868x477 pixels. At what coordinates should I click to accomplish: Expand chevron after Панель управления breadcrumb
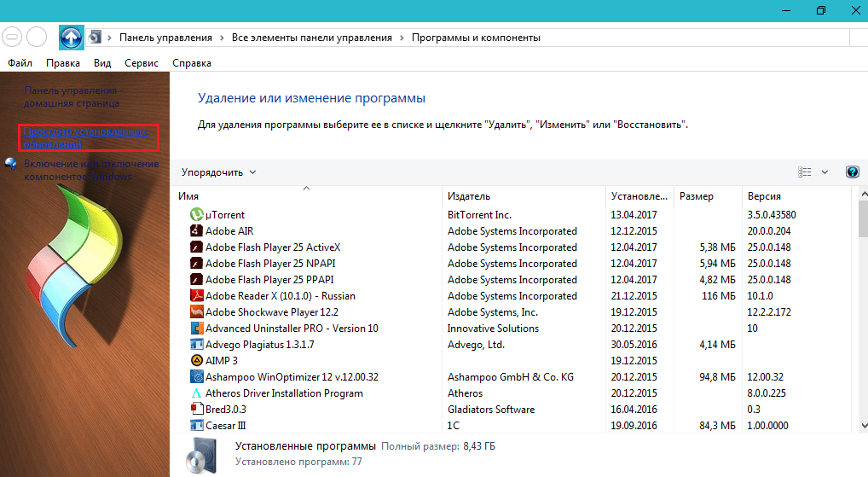click(x=222, y=38)
